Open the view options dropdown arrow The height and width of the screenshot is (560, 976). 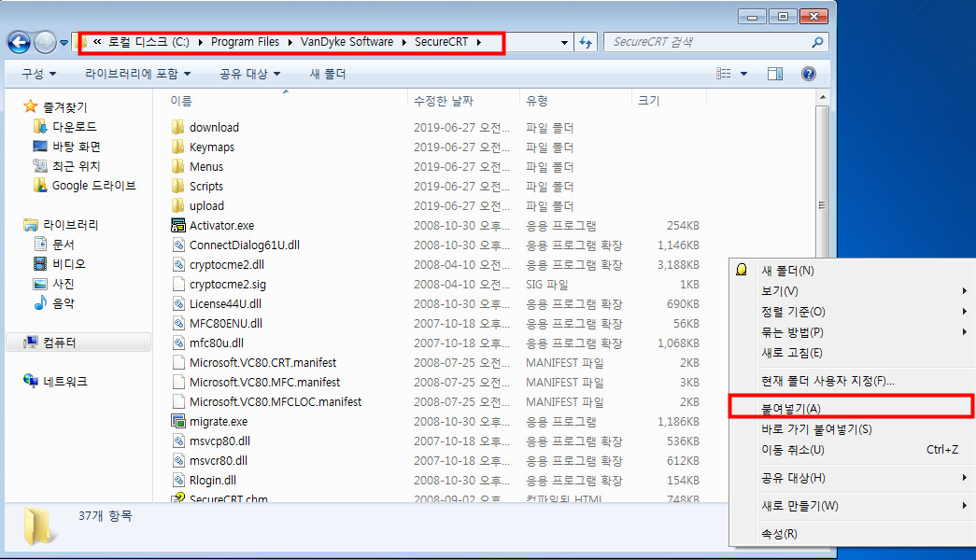[x=743, y=74]
